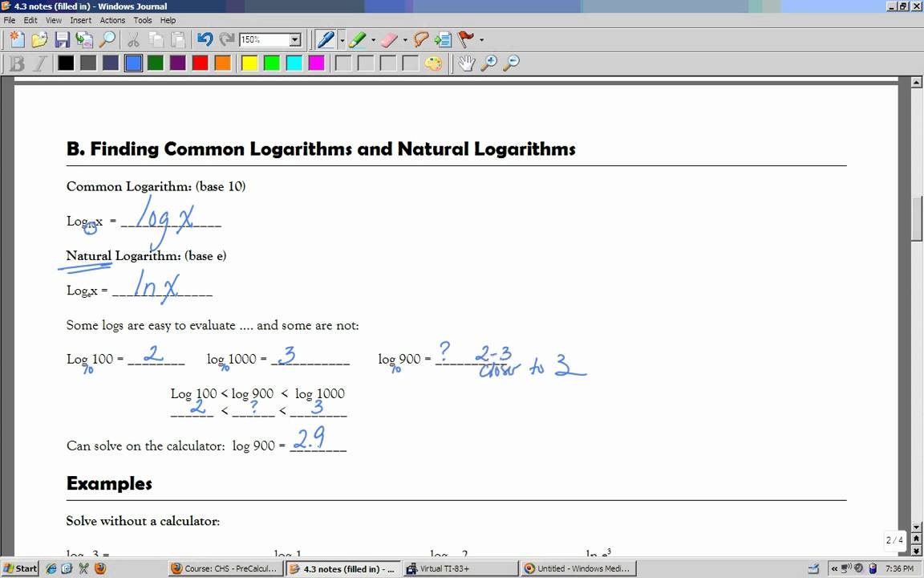Select the Hand pan tool

coord(466,63)
